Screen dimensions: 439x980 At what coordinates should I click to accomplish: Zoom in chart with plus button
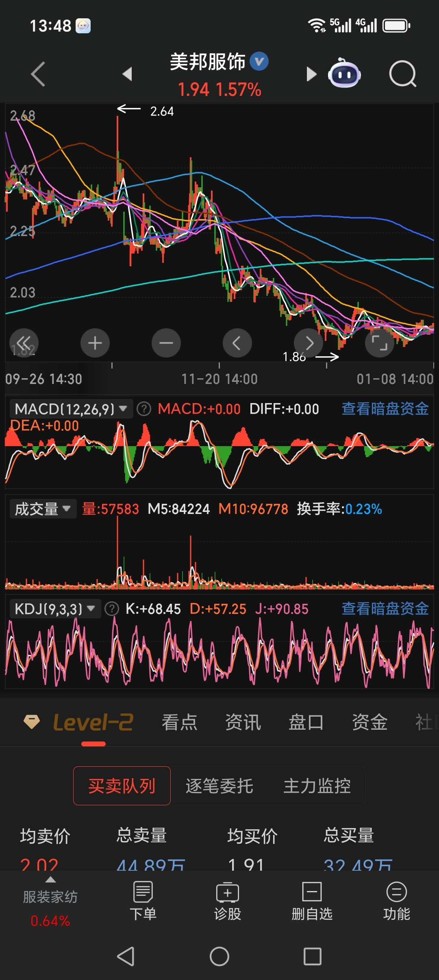(95, 343)
